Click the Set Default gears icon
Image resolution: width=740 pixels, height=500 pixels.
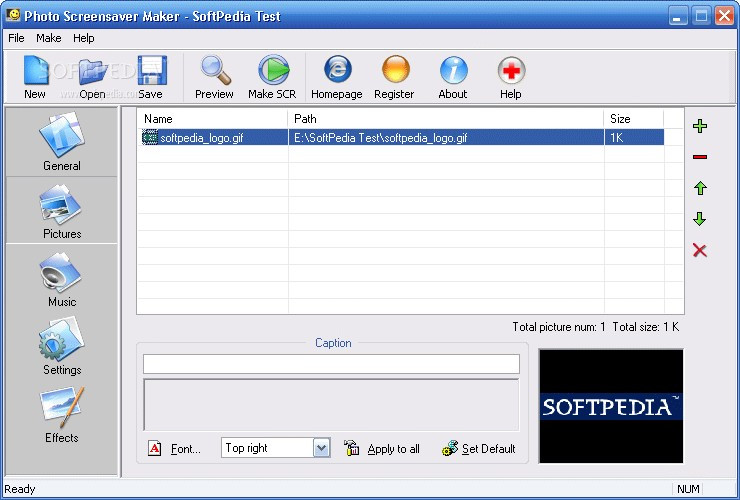450,448
